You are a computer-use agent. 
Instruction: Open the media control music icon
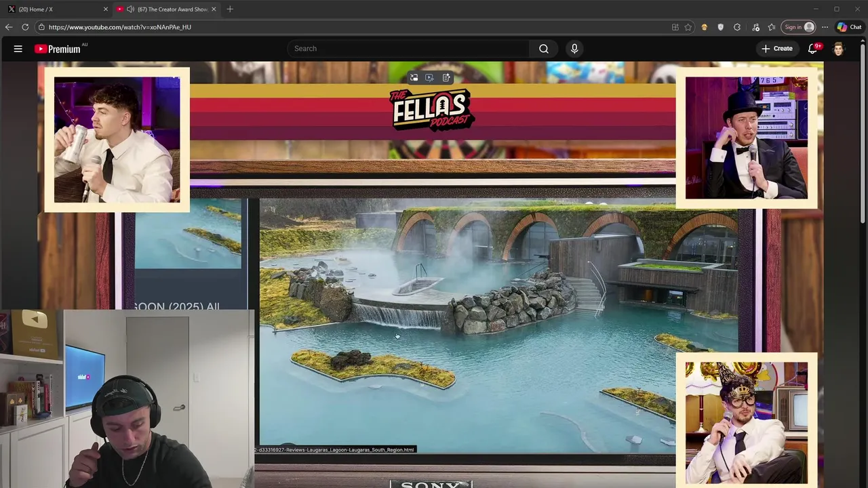click(x=756, y=27)
